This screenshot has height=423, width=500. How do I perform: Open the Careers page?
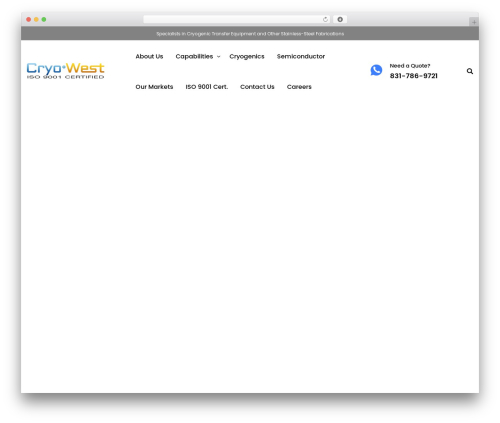click(x=299, y=87)
